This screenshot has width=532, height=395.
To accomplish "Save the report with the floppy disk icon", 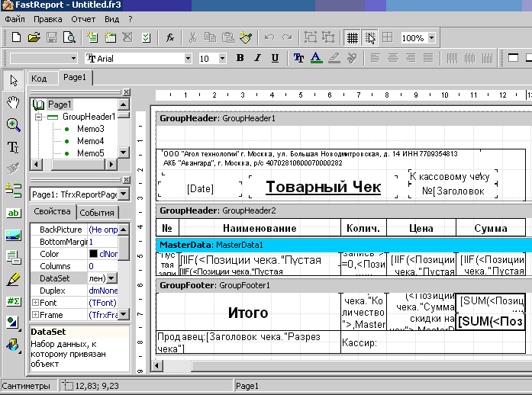I will 52,37.
